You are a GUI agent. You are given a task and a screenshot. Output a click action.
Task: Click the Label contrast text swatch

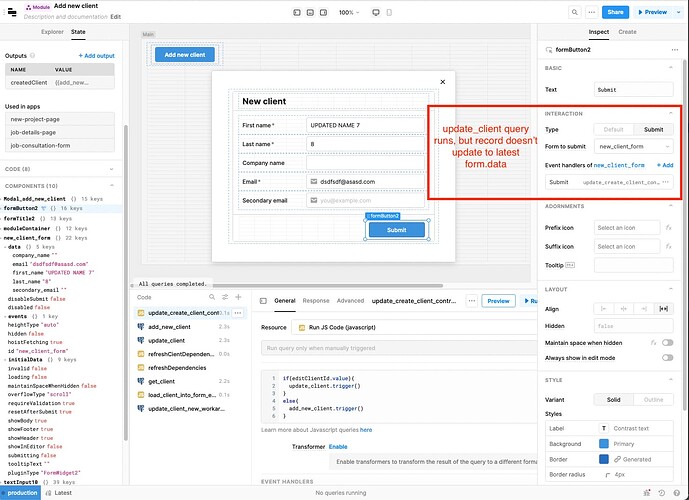click(x=604, y=428)
